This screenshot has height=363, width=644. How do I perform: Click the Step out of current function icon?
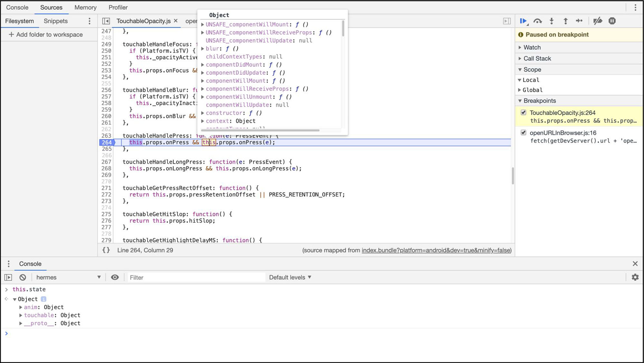click(x=565, y=21)
